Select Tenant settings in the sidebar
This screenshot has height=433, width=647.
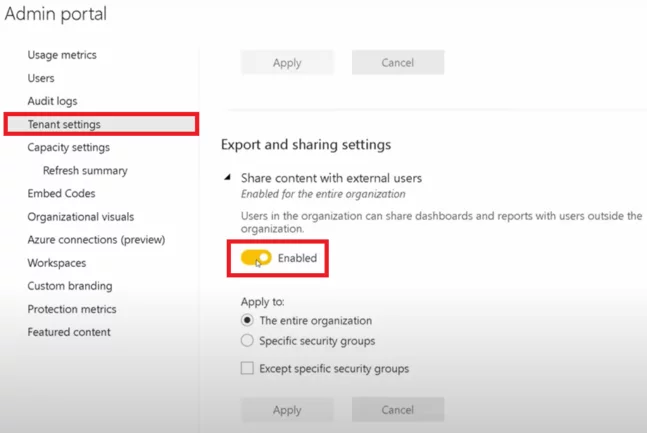(102, 124)
